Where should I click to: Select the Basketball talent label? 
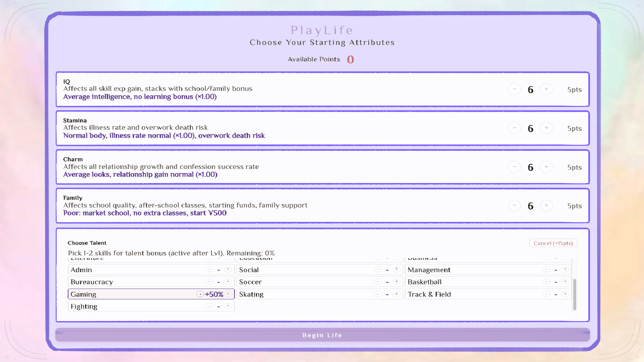click(x=424, y=282)
